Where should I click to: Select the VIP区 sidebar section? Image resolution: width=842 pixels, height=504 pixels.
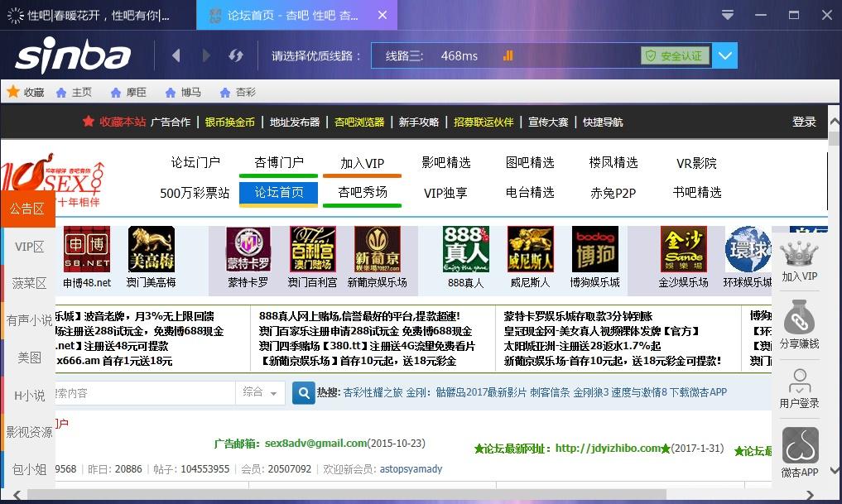point(29,247)
